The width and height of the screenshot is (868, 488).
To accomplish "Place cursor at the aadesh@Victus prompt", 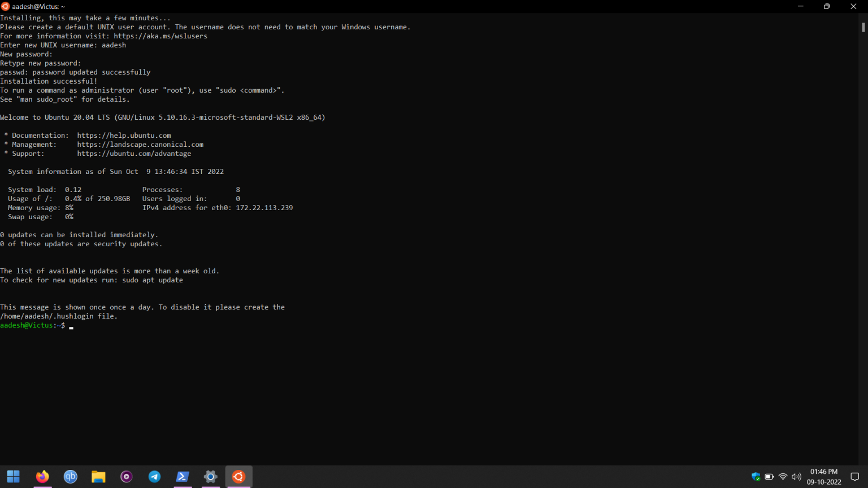I will coord(71,325).
